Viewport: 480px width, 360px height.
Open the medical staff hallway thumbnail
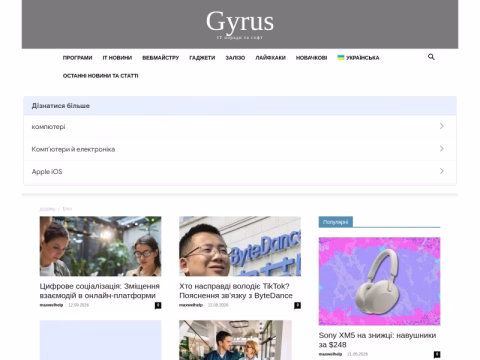coord(235,340)
